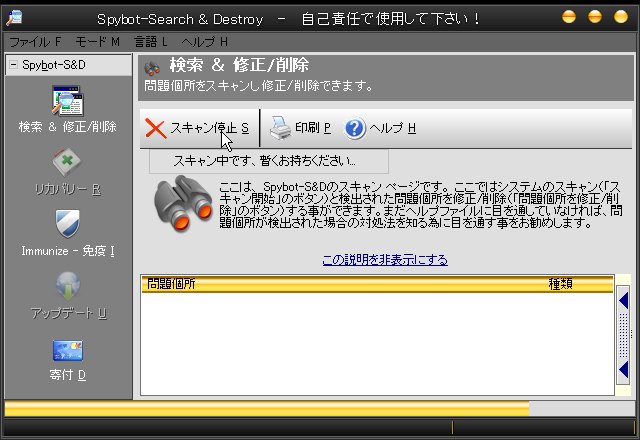Click the lower blue arrow on right panel edge
This screenshot has height=440, width=640.
click(623, 370)
